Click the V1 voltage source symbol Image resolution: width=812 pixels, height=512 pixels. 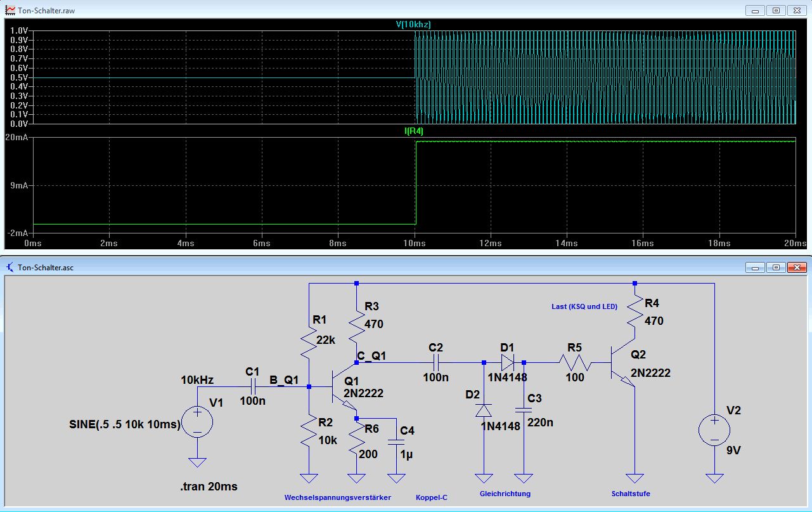point(197,423)
